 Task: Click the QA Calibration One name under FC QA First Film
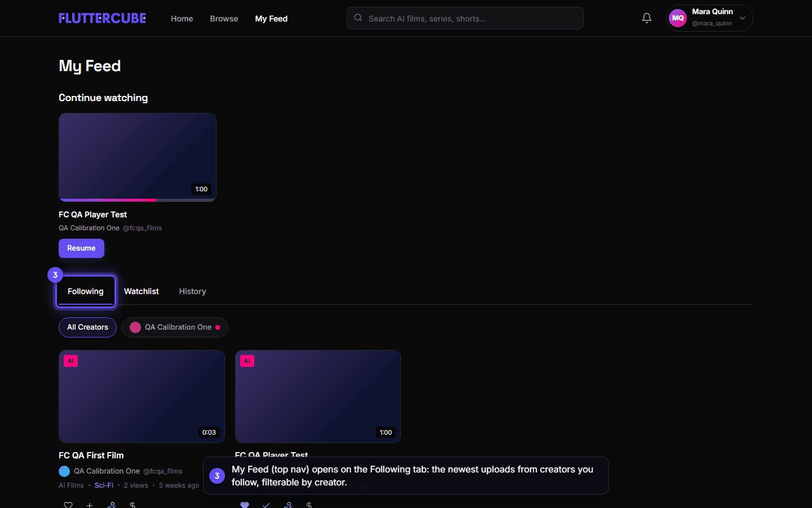tap(107, 471)
